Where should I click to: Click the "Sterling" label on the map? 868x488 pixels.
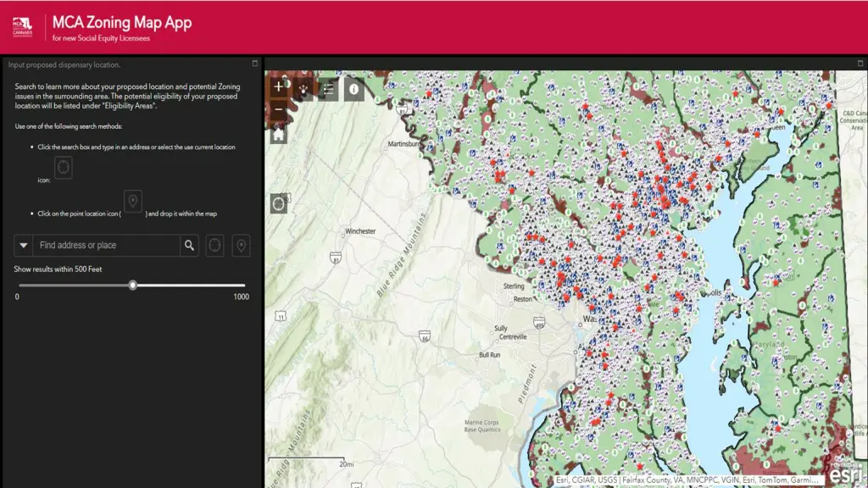[514, 286]
